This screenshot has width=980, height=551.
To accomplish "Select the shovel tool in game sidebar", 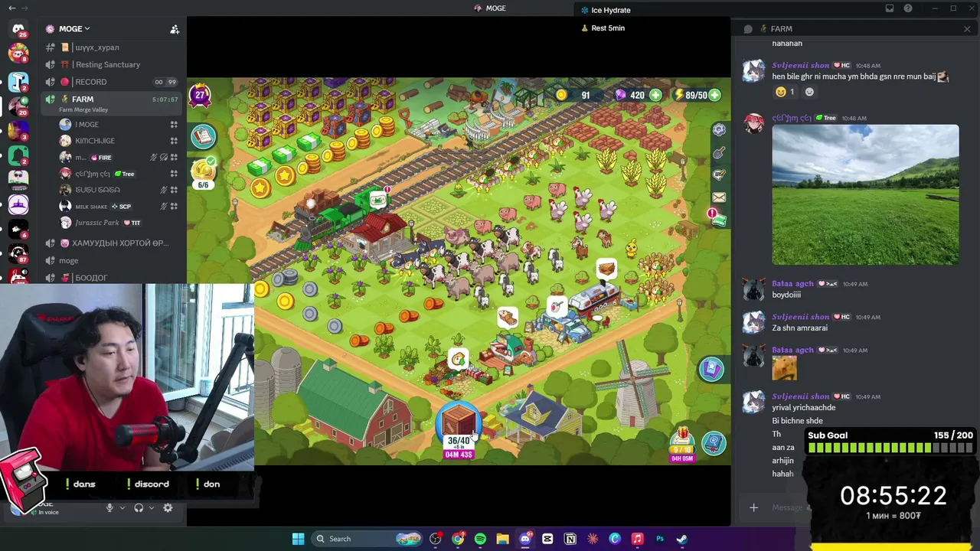I will (x=719, y=153).
